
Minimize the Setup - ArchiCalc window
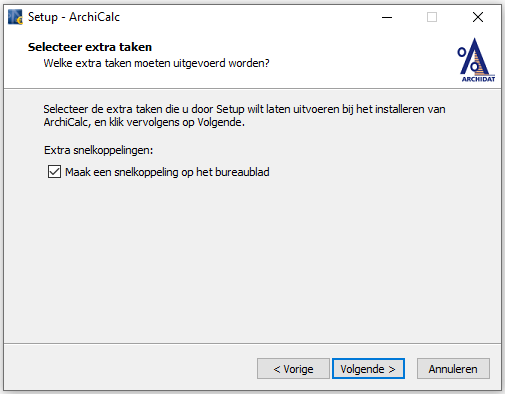pos(387,17)
